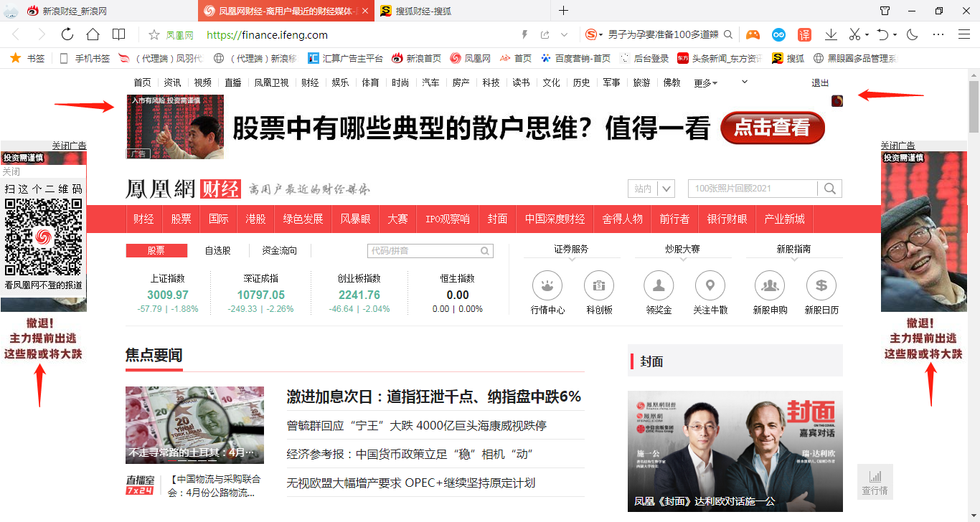The image size is (980, 522).
Task: Click the chevron next to 更多 menu
Action: point(745,82)
